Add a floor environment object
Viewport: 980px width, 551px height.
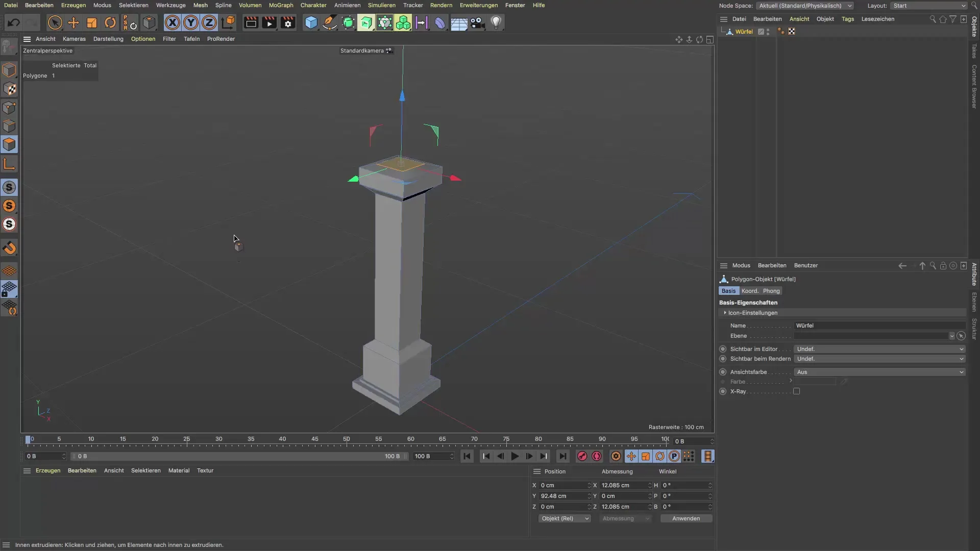coord(459,22)
